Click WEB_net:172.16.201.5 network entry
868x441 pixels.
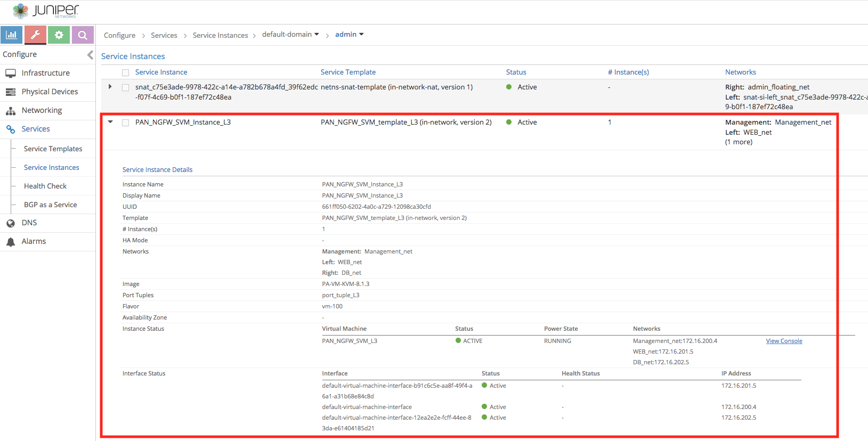[x=663, y=352]
